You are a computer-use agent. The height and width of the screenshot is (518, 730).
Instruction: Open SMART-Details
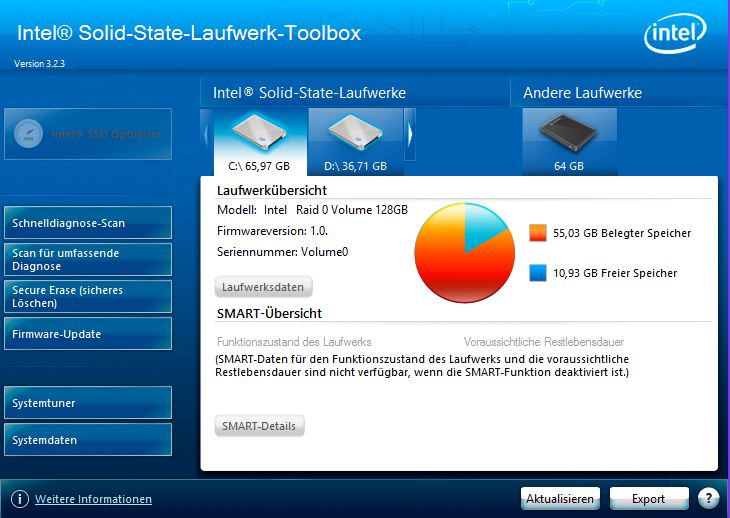[259, 426]
